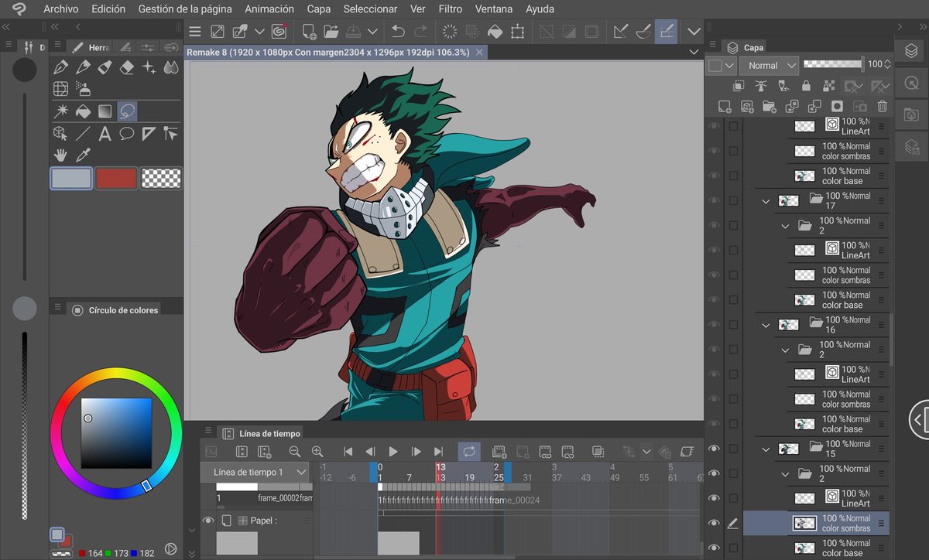The image size is (929, 560).
Task: Select the Fill bucket tool
Action: [x=83, y=112]
